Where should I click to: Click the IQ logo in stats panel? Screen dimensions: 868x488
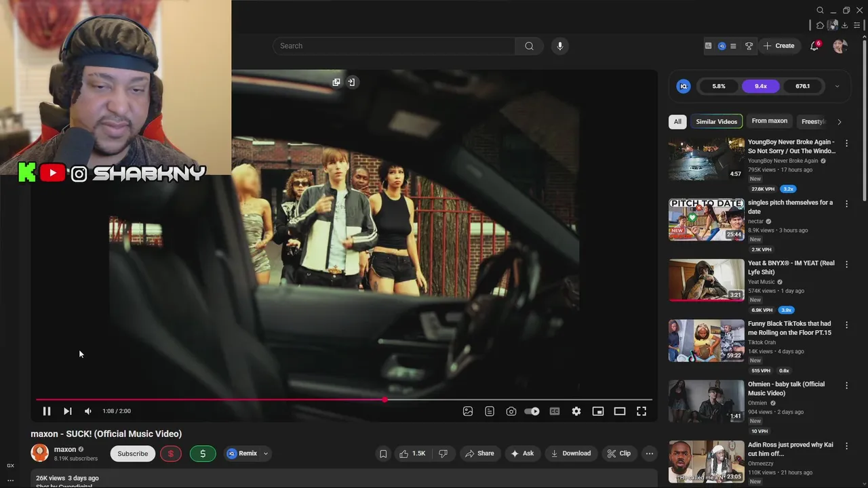(684, 86)
